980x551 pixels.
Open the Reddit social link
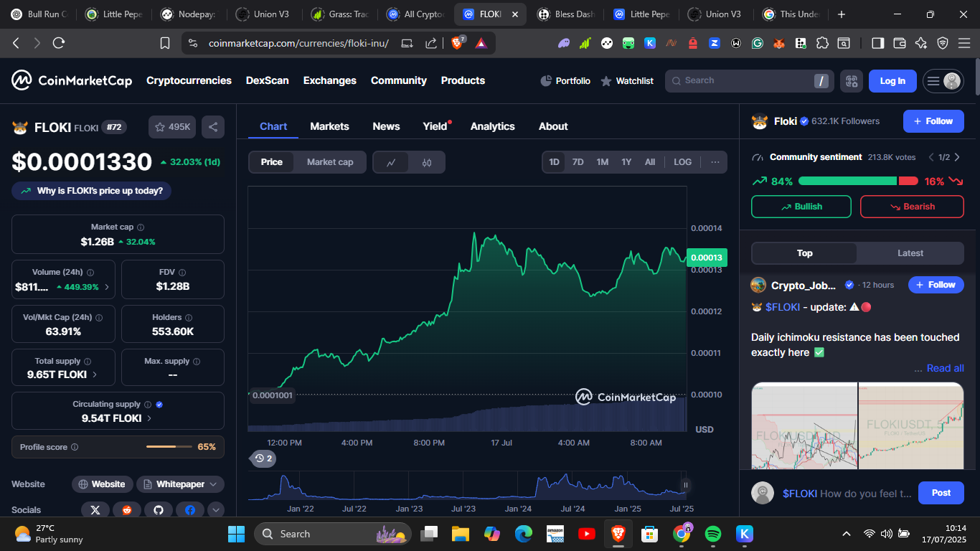[127, 510]
